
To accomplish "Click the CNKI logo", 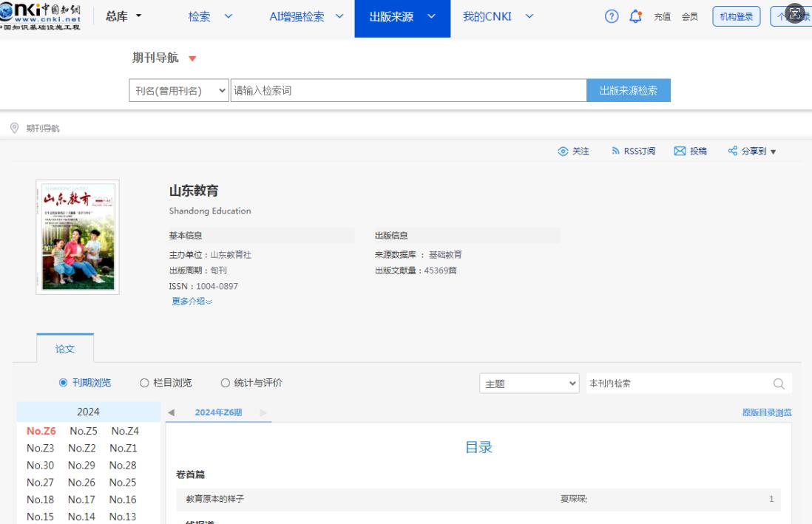I will coord(41,16).
